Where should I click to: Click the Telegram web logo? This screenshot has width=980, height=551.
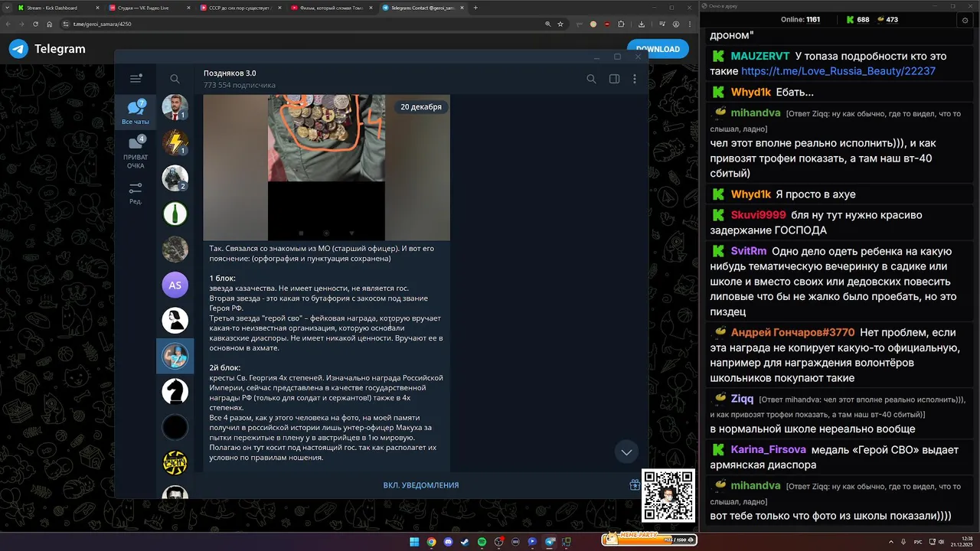[x=47, y=49]
